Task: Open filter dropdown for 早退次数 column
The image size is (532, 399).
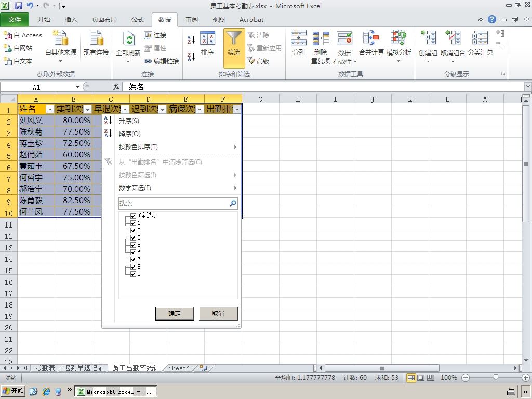Action: pos(125,109)
